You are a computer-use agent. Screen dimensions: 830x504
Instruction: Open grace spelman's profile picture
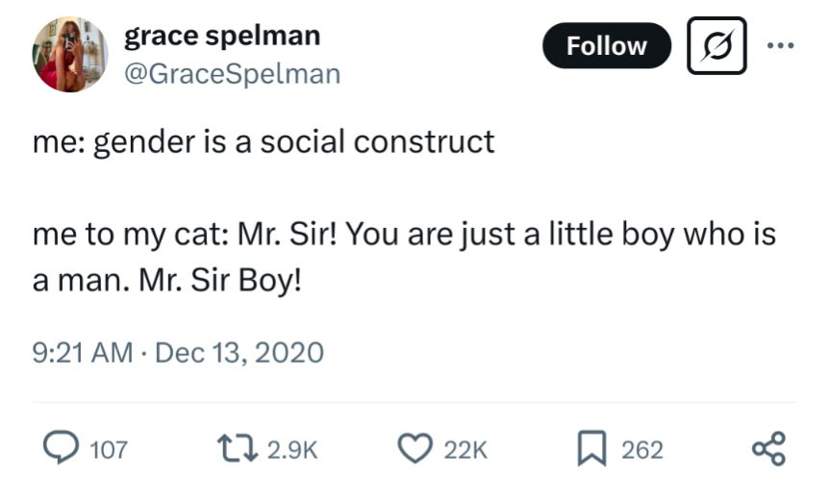tap(70, 55)
